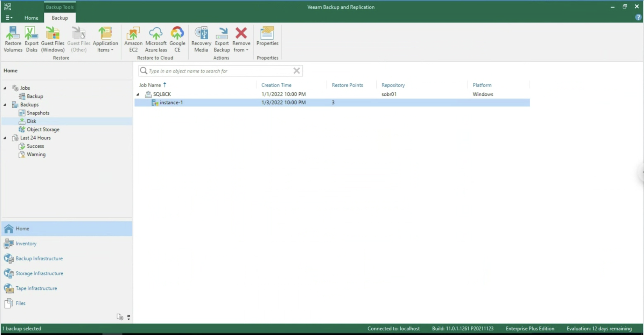Switch to the Home ribbon tab

pyautogui.click(x=31, y=18)
